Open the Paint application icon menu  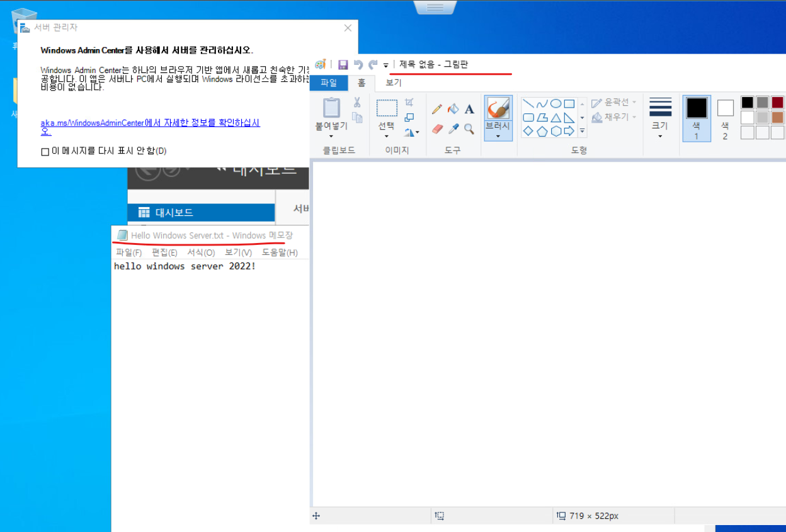320,64
